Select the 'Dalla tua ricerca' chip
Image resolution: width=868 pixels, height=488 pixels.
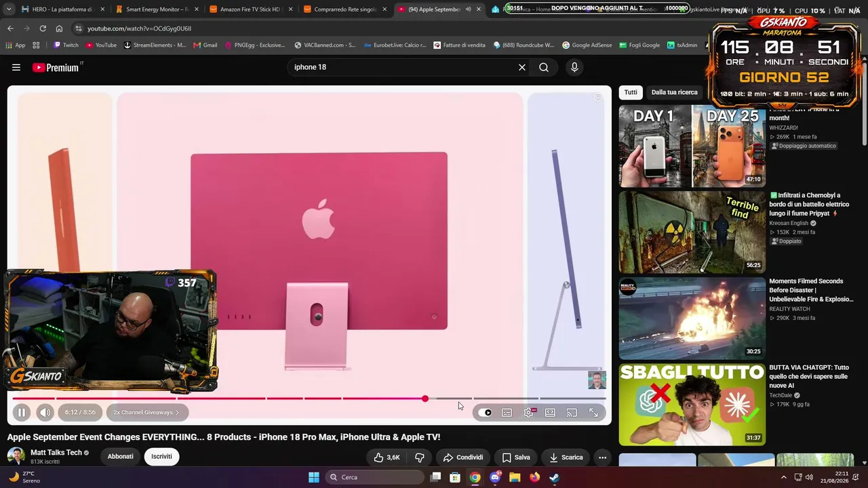[x=674, y=92]
